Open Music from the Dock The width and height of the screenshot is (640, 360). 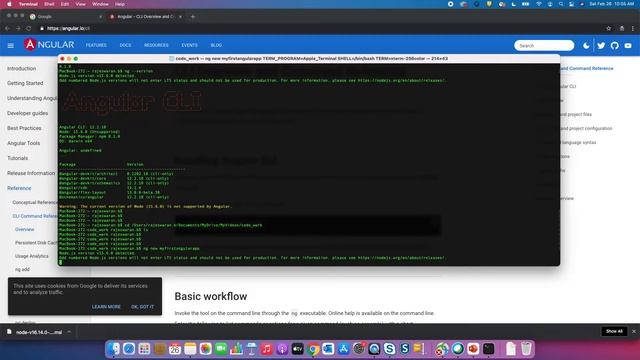pyautogui.click(x=267, y=349)
